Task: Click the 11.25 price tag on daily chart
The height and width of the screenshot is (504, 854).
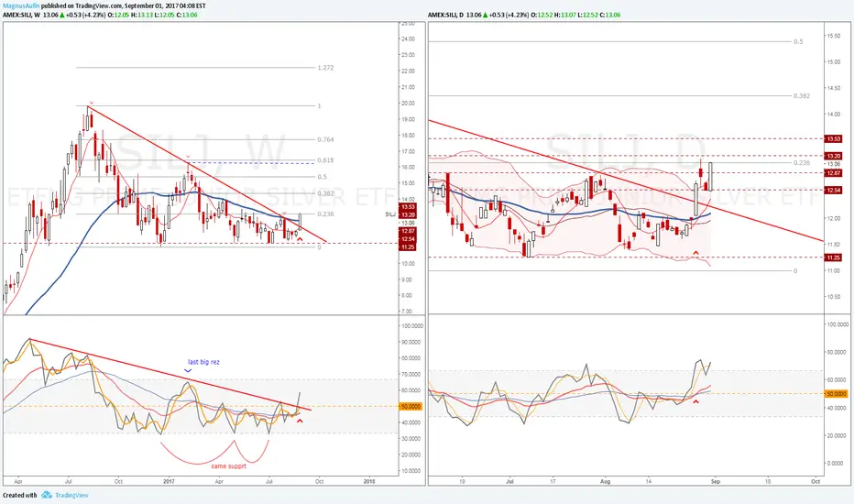Action: click(834, 257)
